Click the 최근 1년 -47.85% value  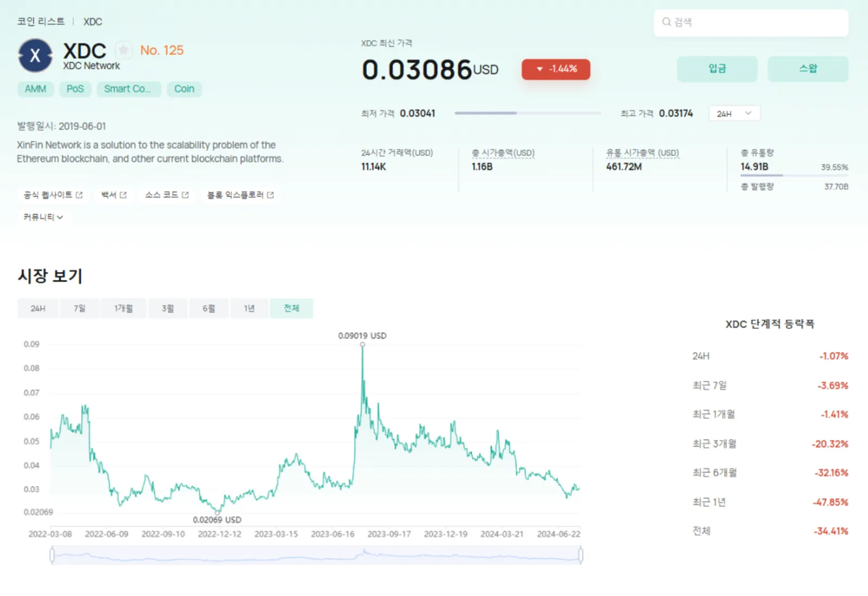pyautogui.click(x=830, y=502)
